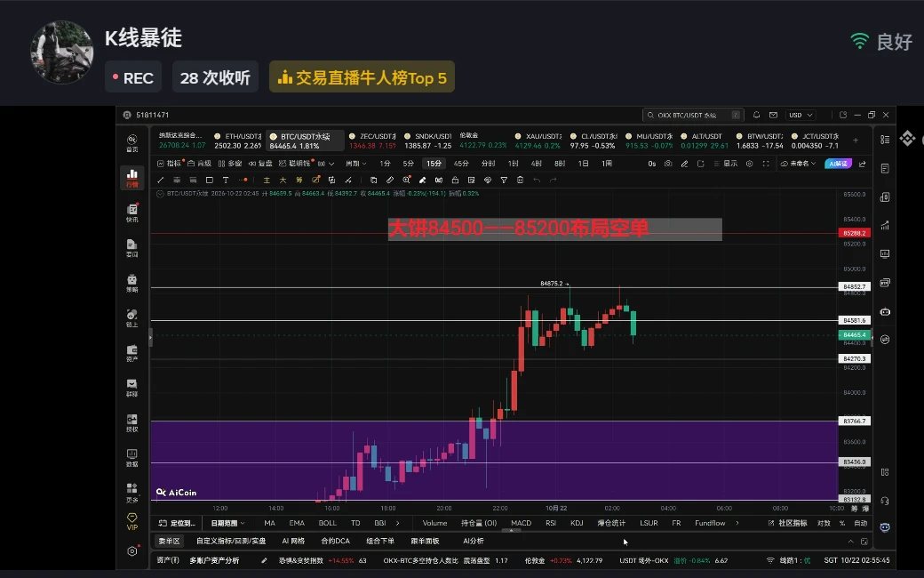Take a chart screenshot with camera icon
Viewport: 924px width, 578px height.
668,164
